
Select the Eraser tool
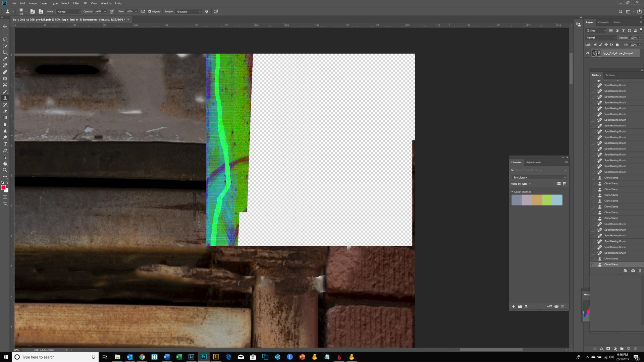tap(5, 111)
